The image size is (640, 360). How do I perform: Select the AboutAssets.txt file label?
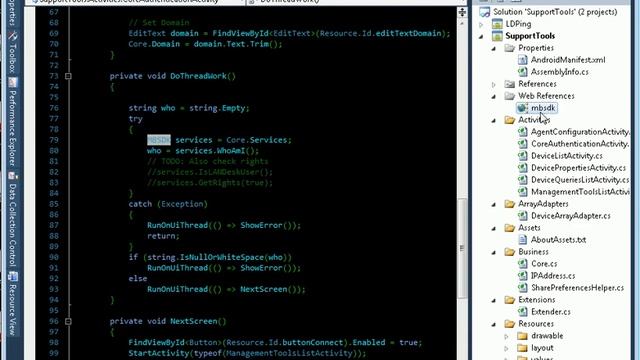click(x=558, y=240)
